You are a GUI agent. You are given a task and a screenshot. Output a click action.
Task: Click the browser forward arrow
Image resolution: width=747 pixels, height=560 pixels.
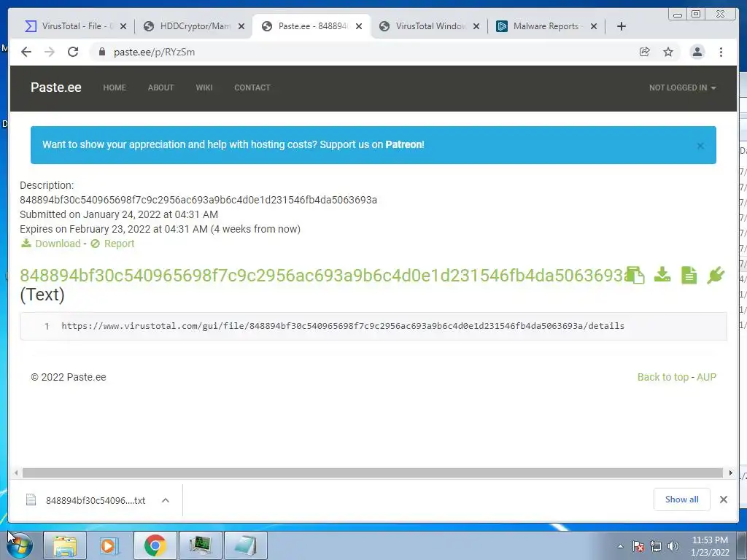50,52
